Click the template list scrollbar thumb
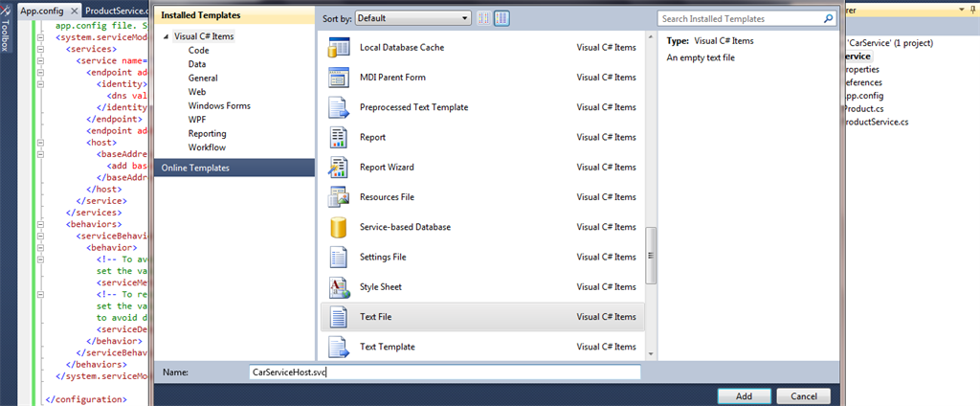Viewport: 980px width, 406px height. (651, 255)
